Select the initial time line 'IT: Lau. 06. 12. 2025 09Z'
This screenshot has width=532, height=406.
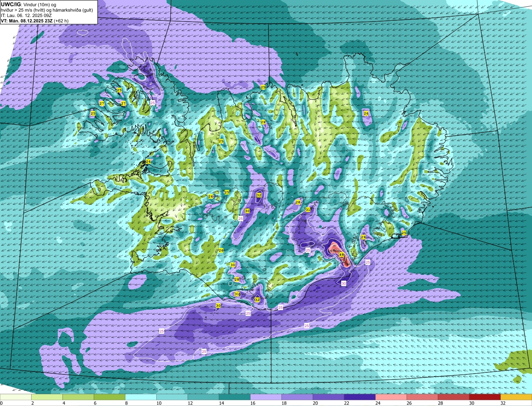tap(26, 15)
